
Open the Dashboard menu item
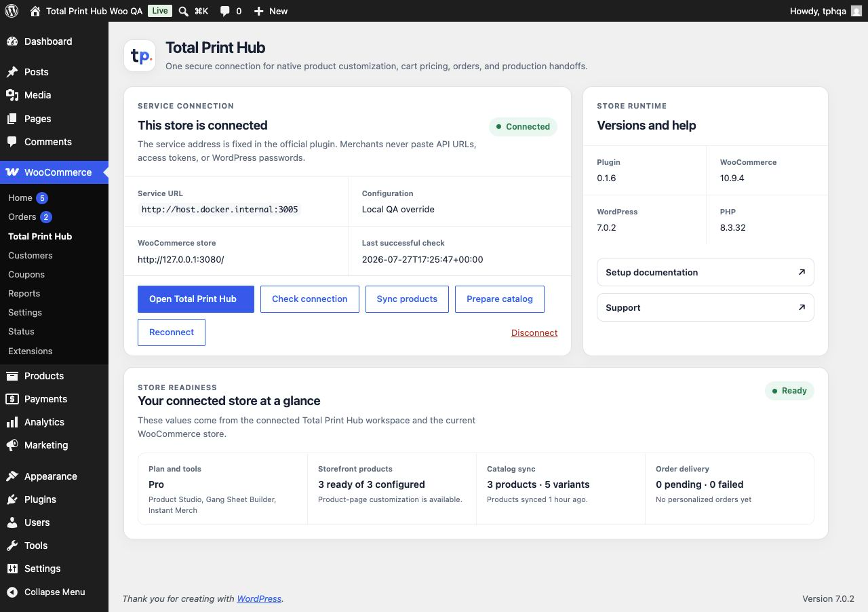coord(54,41)
